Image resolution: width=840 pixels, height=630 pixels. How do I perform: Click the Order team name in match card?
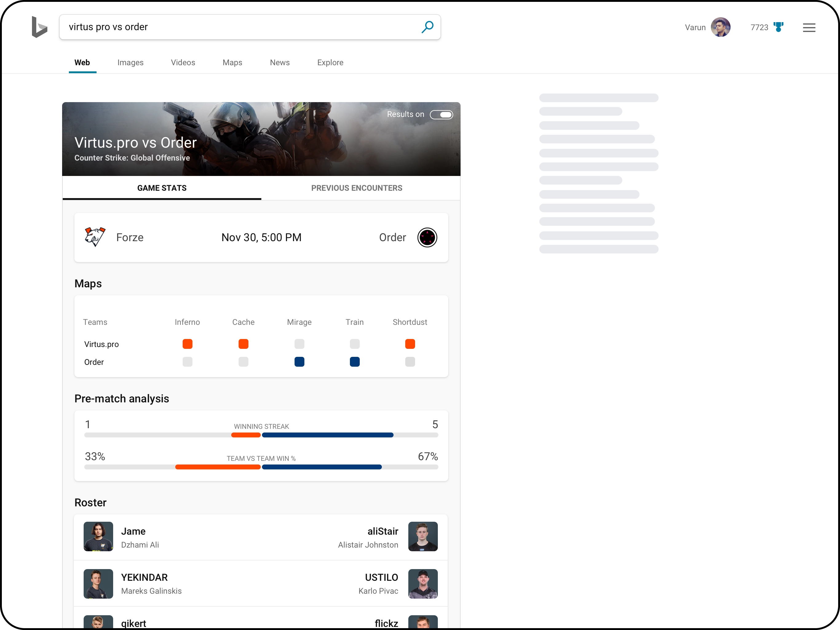[x=393, y=237]
